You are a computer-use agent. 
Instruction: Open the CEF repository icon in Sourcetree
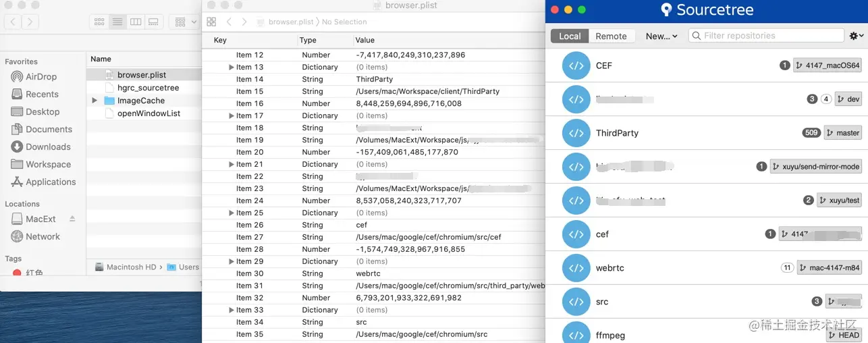point(576,65)
